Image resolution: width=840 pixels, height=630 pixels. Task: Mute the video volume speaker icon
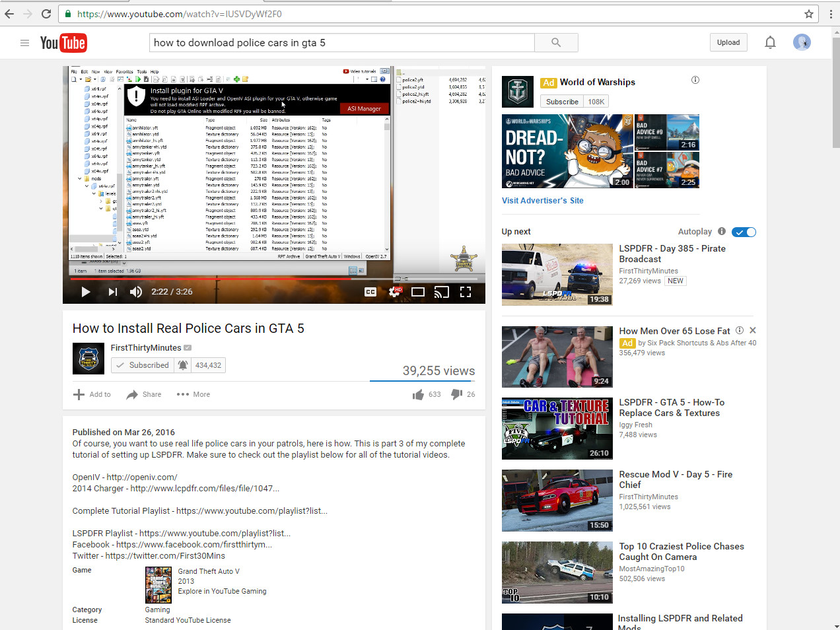click(x=136, y=292)
